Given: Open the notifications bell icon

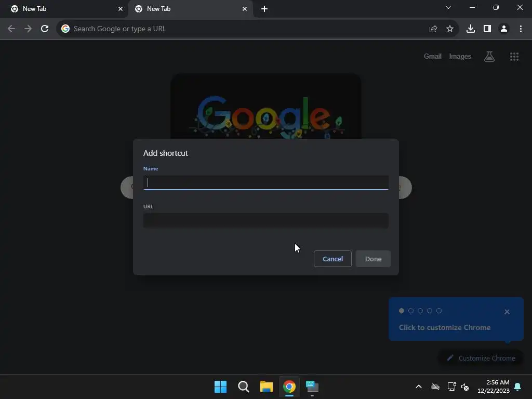Looking at the screenshot, I should pyautogui.click(x=518, y=387).
